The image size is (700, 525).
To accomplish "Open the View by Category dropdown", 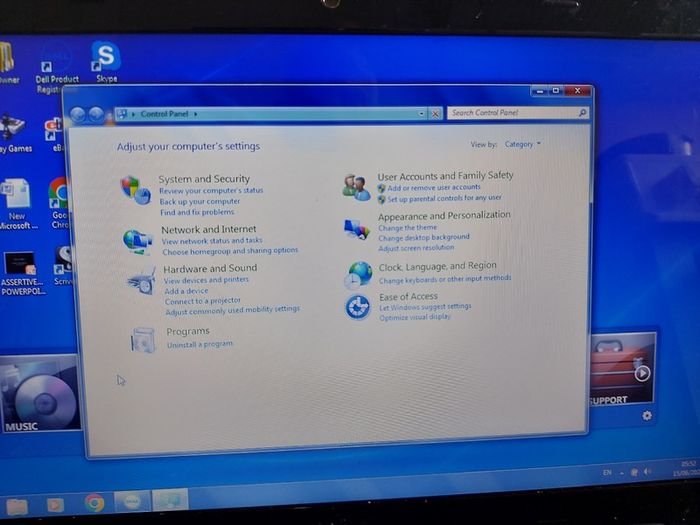I will coord(522,144).
